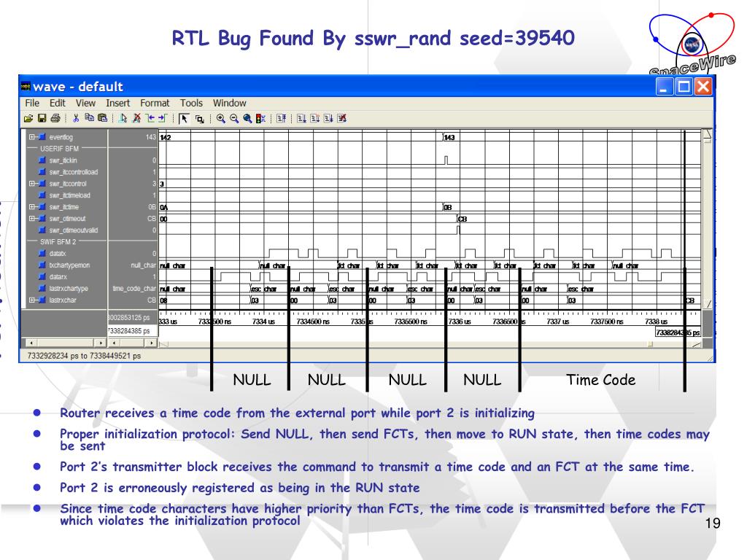Select the datarx signal
This screenshot has height=560, width=747.
pos(58,276)
